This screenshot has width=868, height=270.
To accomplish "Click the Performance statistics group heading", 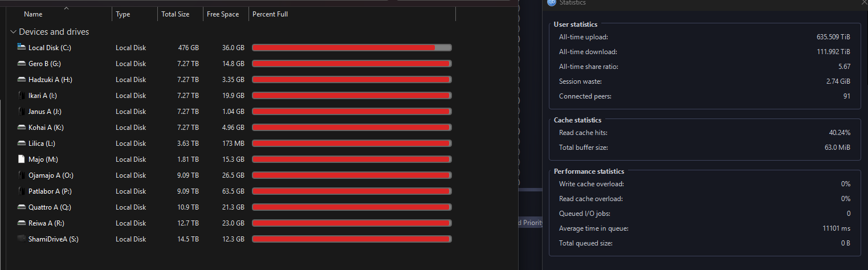I will point(589,171).
